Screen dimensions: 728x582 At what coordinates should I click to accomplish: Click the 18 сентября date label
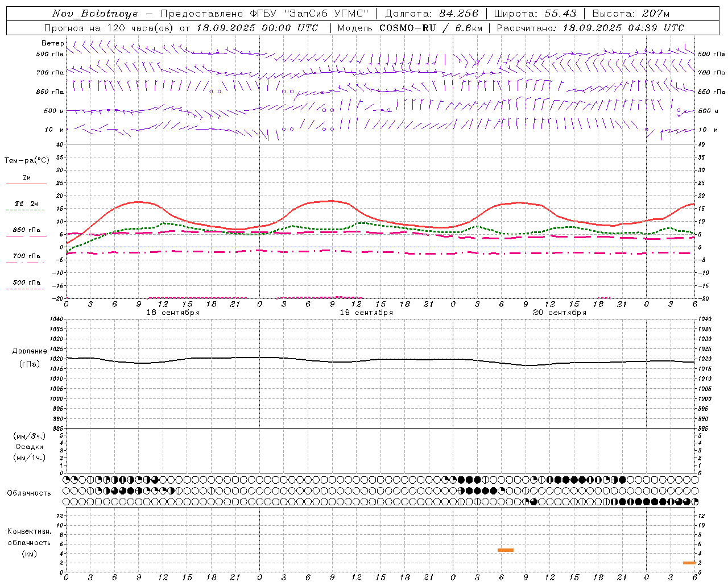172,313
